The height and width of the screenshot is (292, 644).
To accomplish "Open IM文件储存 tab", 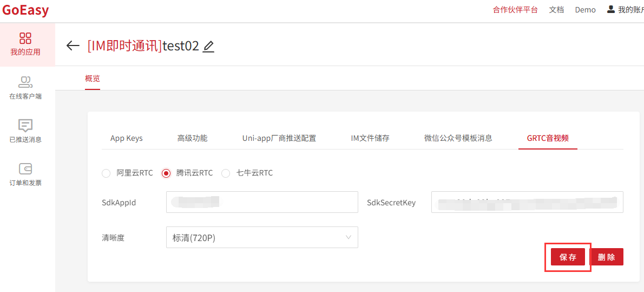I will [x=370, y=138].
